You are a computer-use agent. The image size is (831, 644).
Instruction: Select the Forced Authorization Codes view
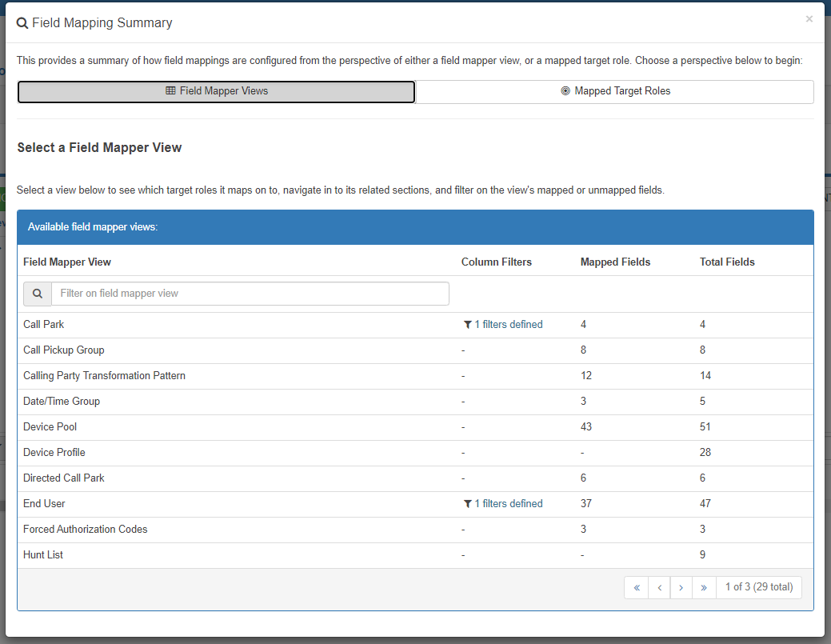[86, 530]
